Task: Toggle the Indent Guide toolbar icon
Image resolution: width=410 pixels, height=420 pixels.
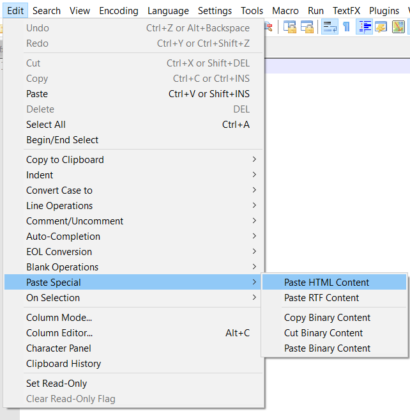Action: (365, 27)
